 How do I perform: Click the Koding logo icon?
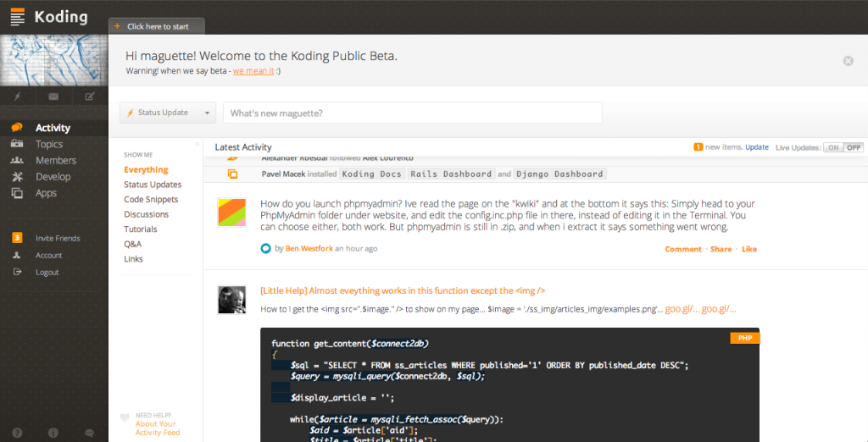pos(18,17)
